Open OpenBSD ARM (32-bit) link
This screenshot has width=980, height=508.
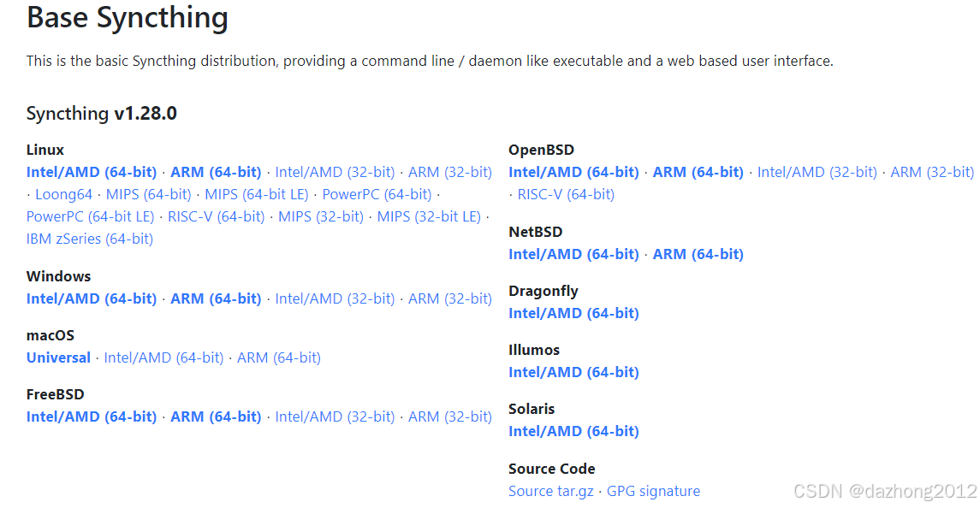point(933,172)
